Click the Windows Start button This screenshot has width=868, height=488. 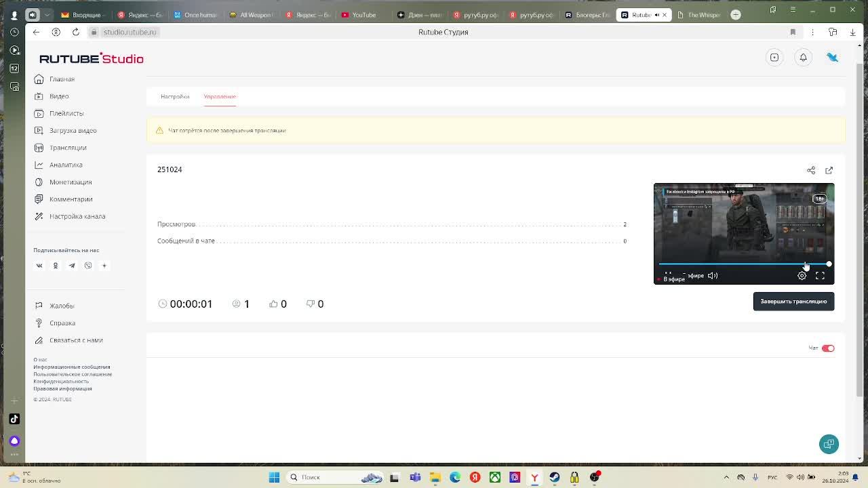274,477
